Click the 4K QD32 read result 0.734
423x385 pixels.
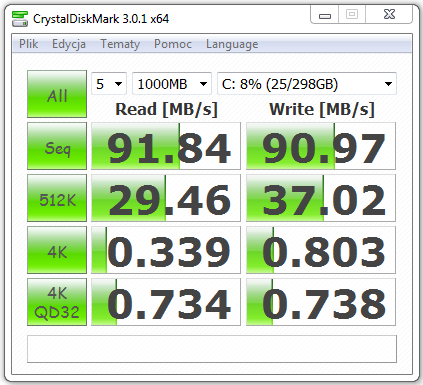[x=166, y=302]
